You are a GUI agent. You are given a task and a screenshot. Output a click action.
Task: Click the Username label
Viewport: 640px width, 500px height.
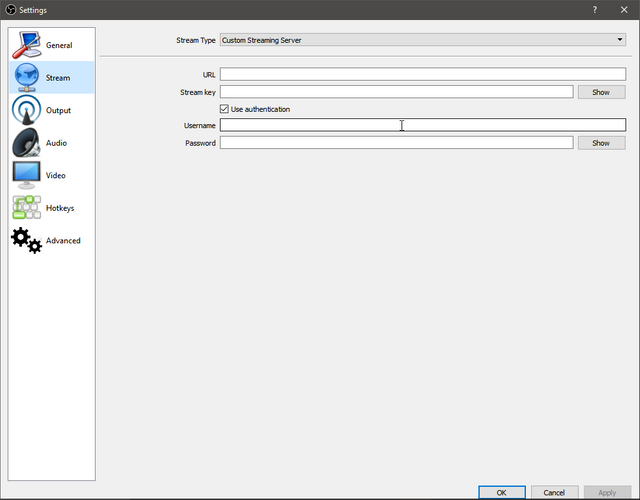pos(200,125)
